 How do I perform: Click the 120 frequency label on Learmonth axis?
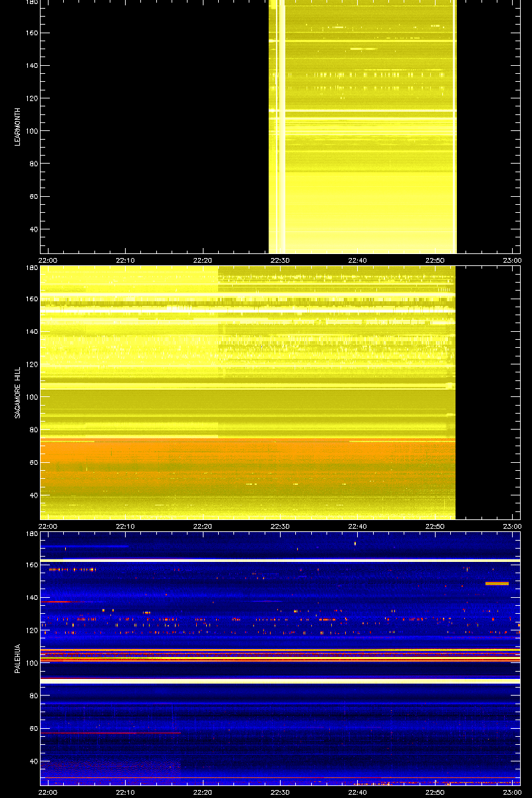point(31,98)
